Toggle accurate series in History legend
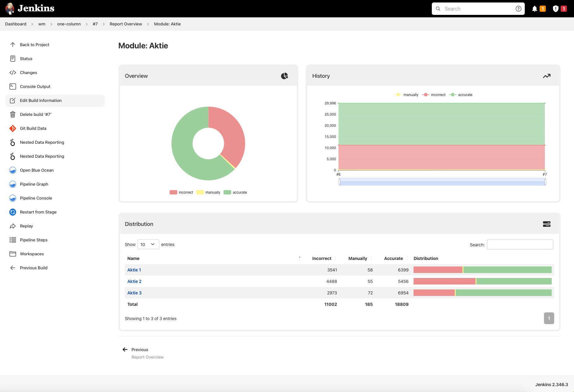Image resolution: width=574 pixels, height=392 pixels. pyautogui.click(x=461, y=95)
